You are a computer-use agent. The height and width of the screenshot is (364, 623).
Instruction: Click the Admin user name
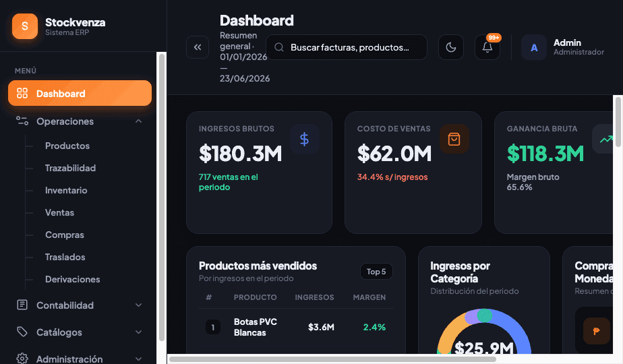[x=567, y=42]
